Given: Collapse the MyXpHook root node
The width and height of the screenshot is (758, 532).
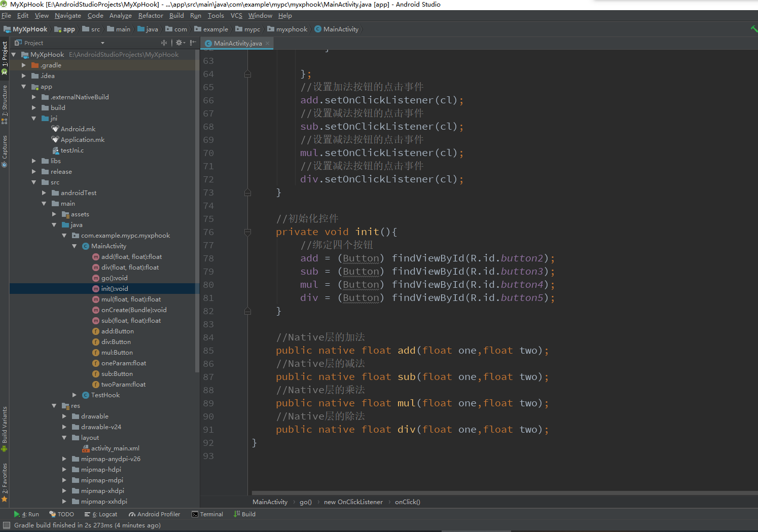Looking at the screenshot, I should coord(14,55).
